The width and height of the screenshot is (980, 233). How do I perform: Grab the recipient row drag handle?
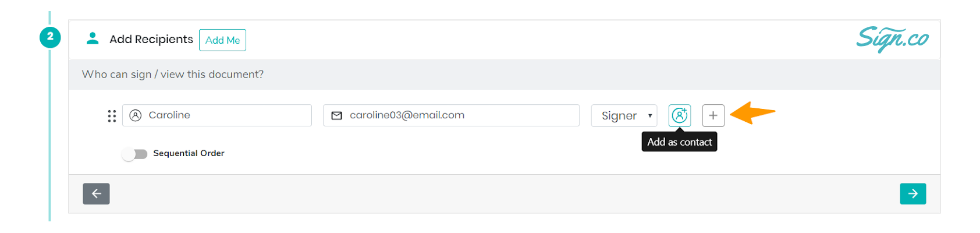coord(112,116)
